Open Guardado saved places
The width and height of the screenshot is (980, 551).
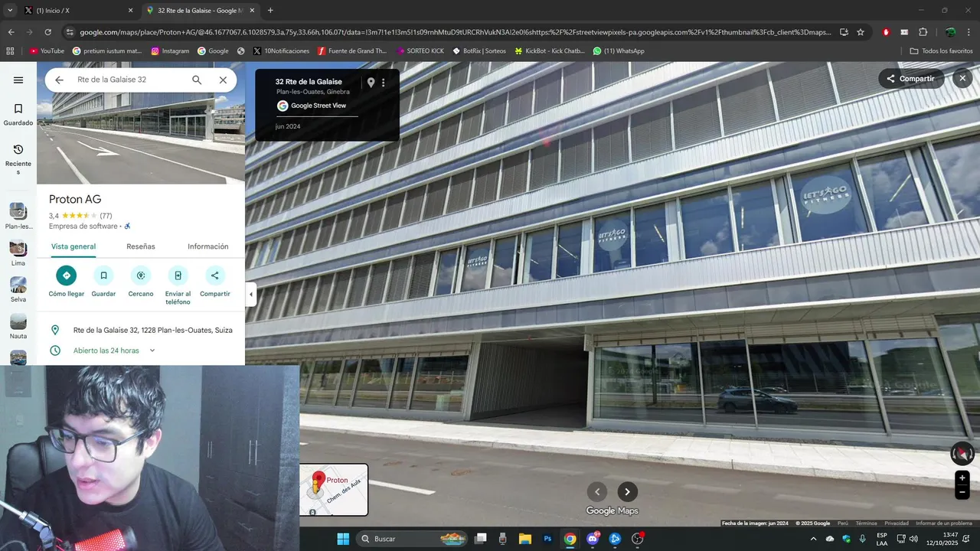tap(18, 115)
